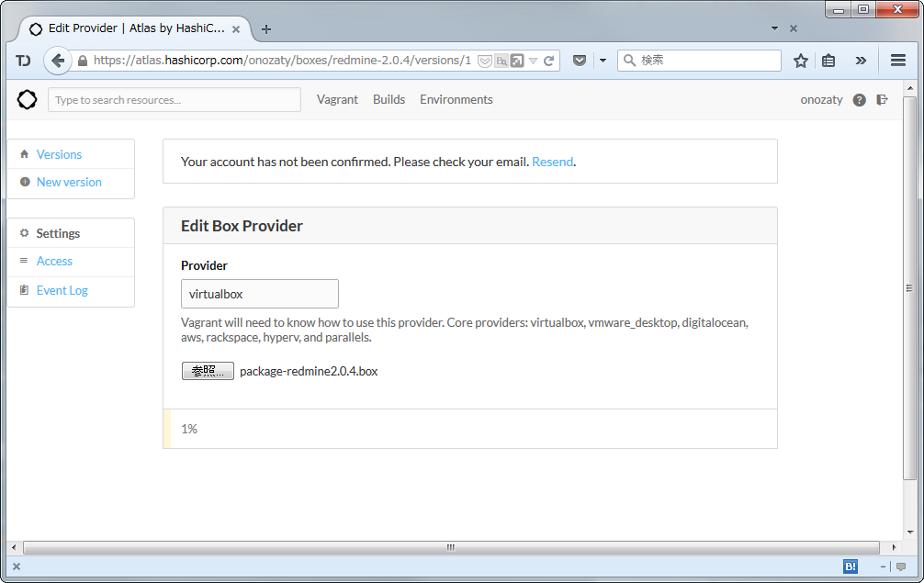Screen dimensions: 924x583
Task: Close the add-on bar with the X icon
Action: [x=17, y=566]
